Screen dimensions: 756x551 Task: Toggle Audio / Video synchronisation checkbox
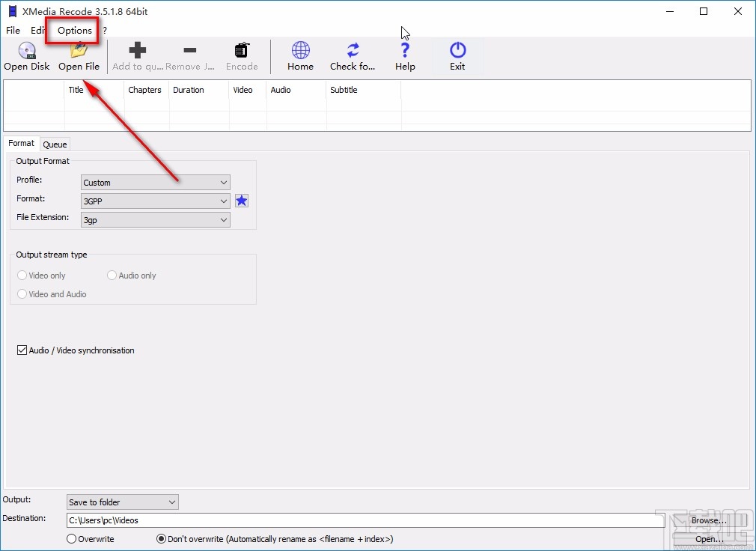click(x=22, y=350)
